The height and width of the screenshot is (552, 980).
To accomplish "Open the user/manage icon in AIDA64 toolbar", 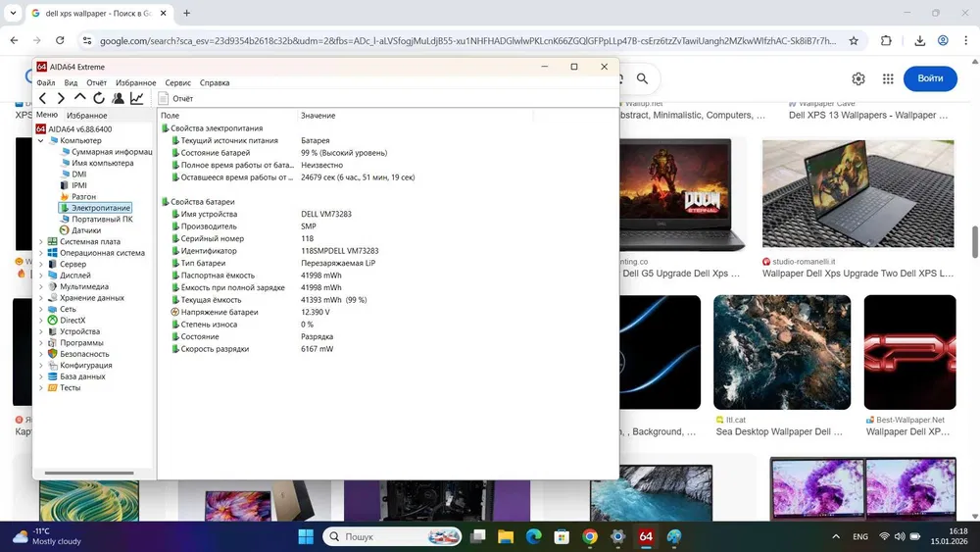I will point(119,98).
